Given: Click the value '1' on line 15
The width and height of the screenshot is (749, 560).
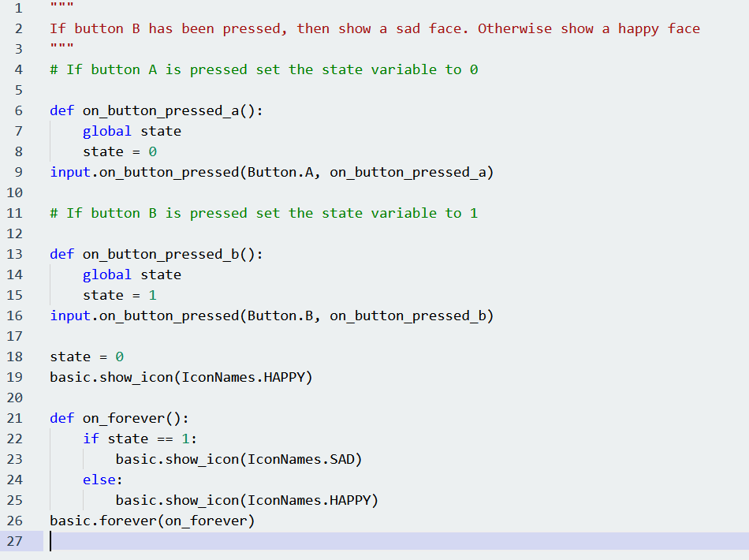Looking at the screenshot, I should click(153, 295).
